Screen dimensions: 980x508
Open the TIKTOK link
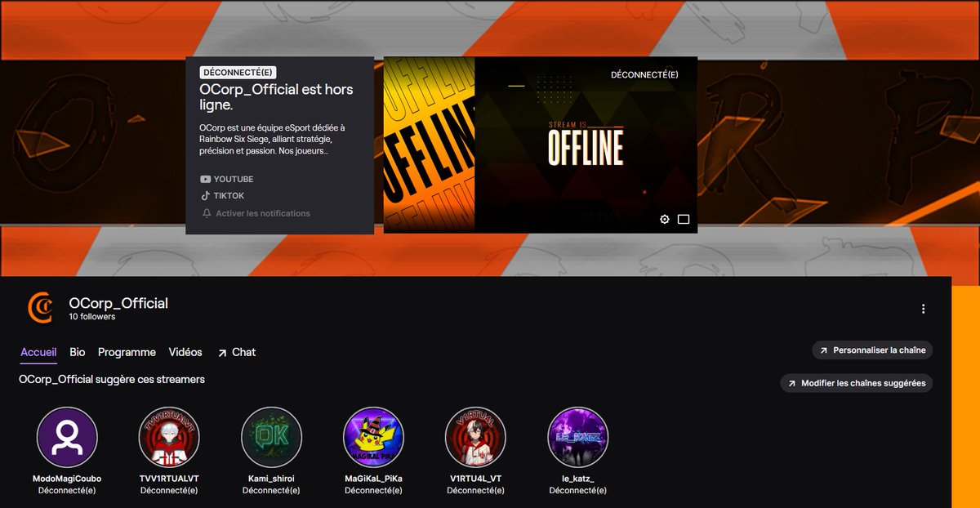[x=222, y=196]
